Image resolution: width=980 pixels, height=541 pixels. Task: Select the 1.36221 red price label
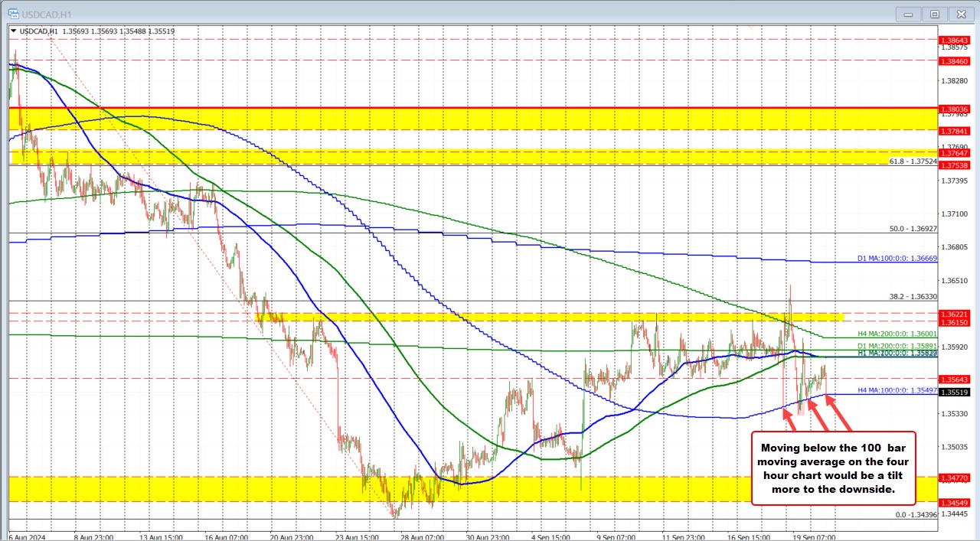click(955, 314)
